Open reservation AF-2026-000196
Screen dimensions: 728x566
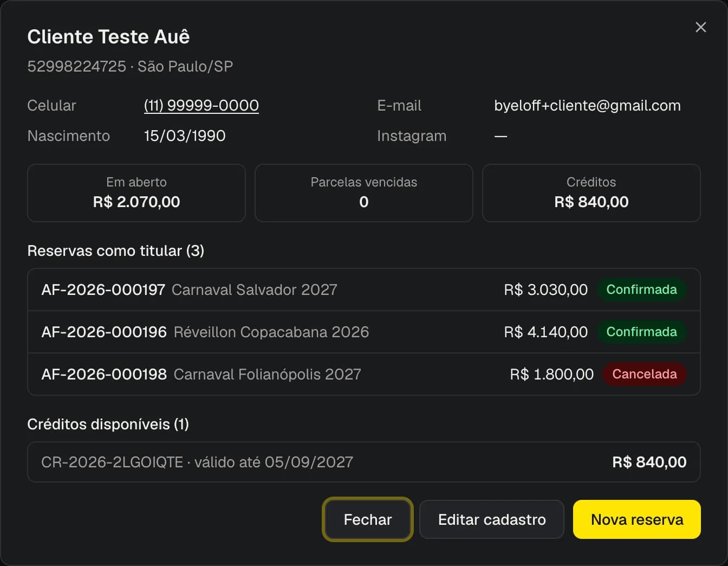click(364, 332)
